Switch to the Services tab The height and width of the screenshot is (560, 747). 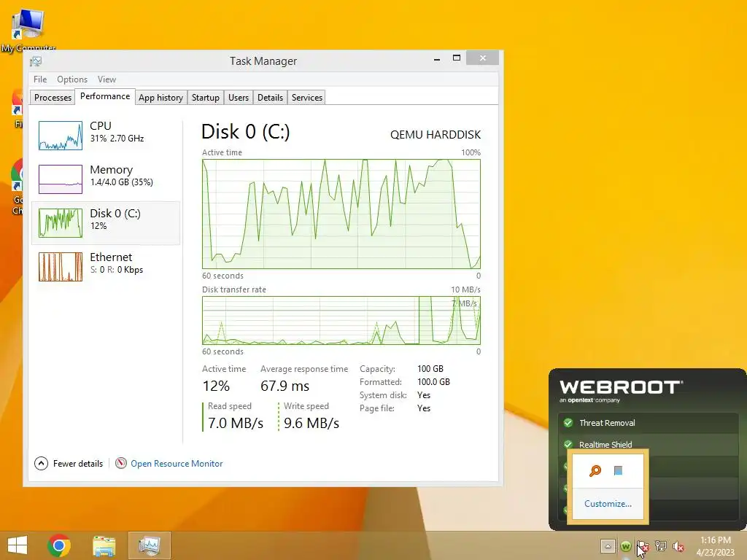[307, 98]
